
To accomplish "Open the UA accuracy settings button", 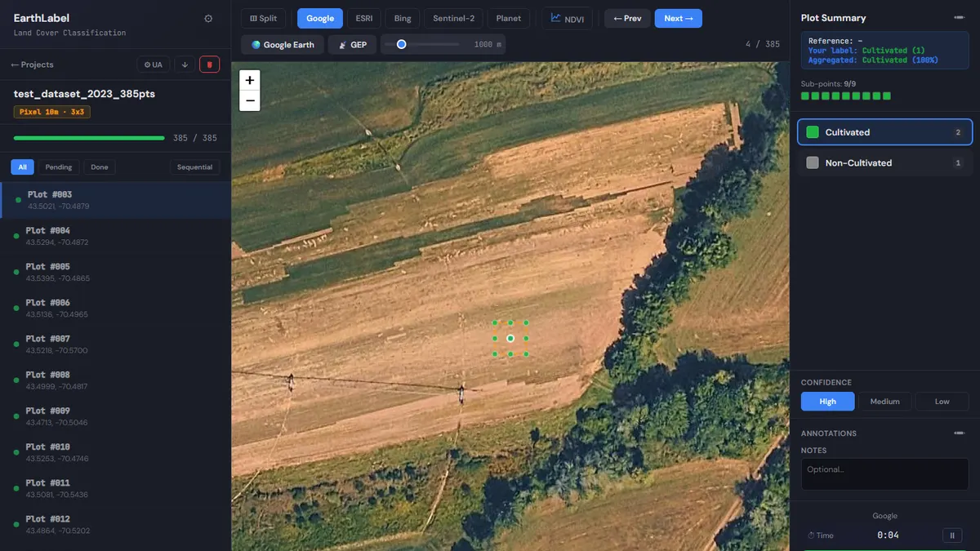I will [x=153, y=64].
